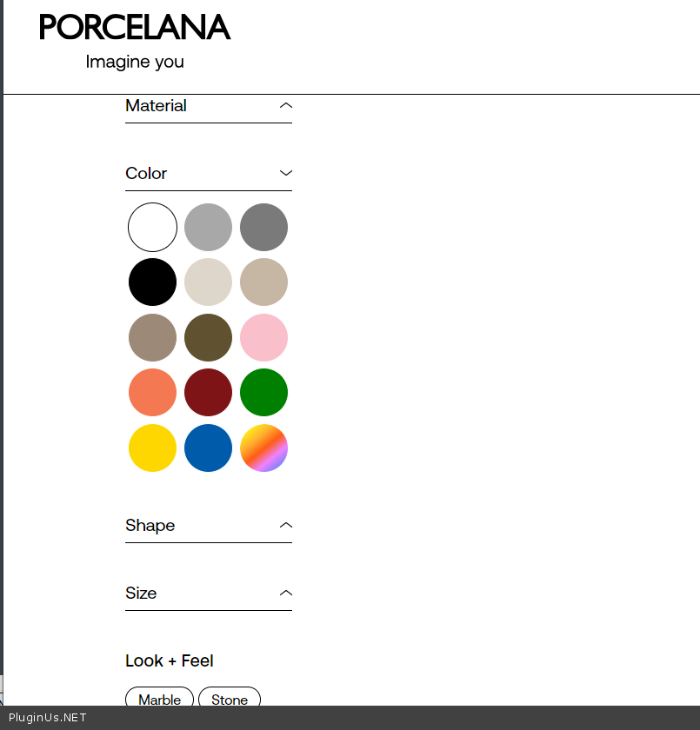Choose the coral orange color swatch
This screenshot has height=730, width=700.
(152, 393)
